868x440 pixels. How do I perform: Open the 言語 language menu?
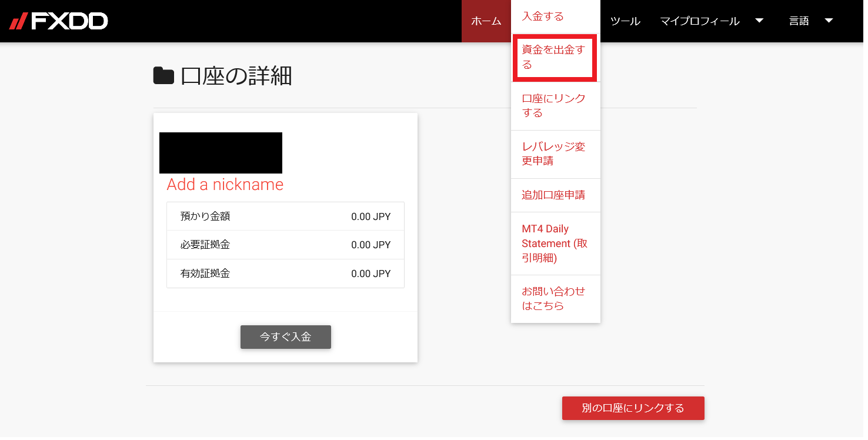pos(799,21)
